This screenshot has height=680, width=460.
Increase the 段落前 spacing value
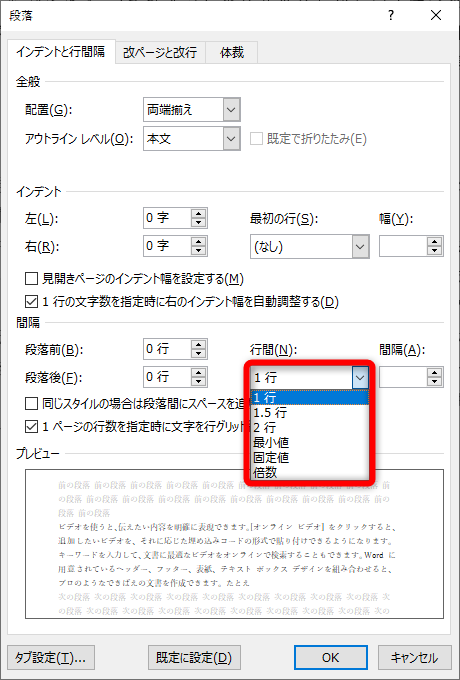(199, 344)
